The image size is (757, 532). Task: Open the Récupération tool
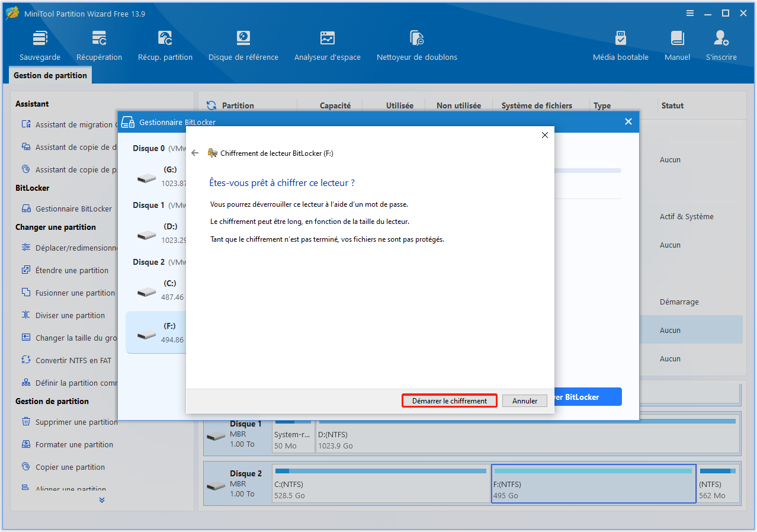click(99, 46)
